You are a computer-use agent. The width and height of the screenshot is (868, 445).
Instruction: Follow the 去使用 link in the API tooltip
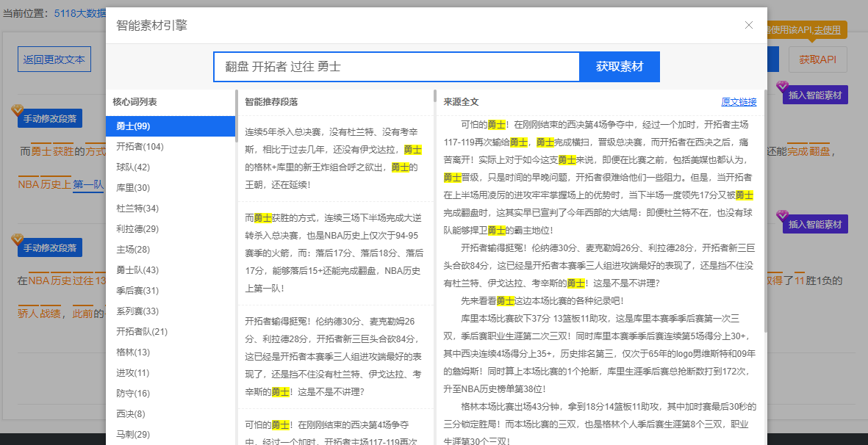click(x=827, y=30)
